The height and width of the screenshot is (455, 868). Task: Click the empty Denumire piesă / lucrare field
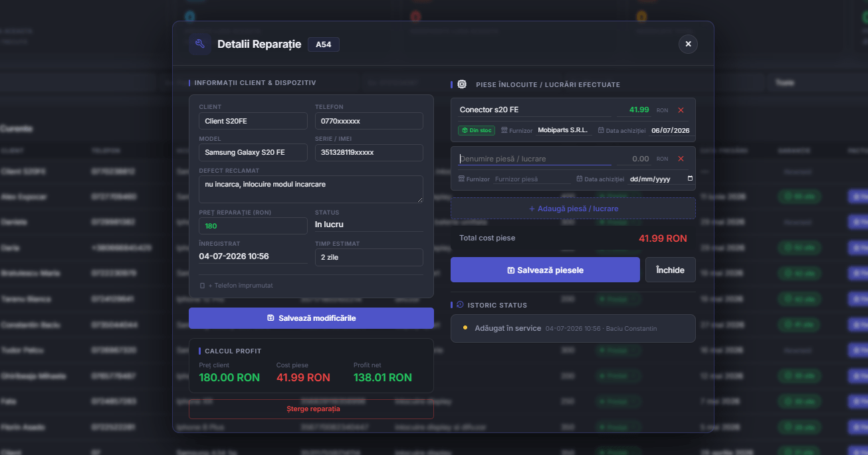(535, 159)
